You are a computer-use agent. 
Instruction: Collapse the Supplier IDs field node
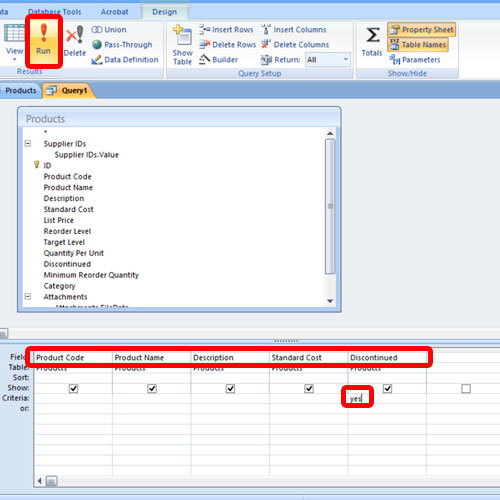tap(28, 143)
